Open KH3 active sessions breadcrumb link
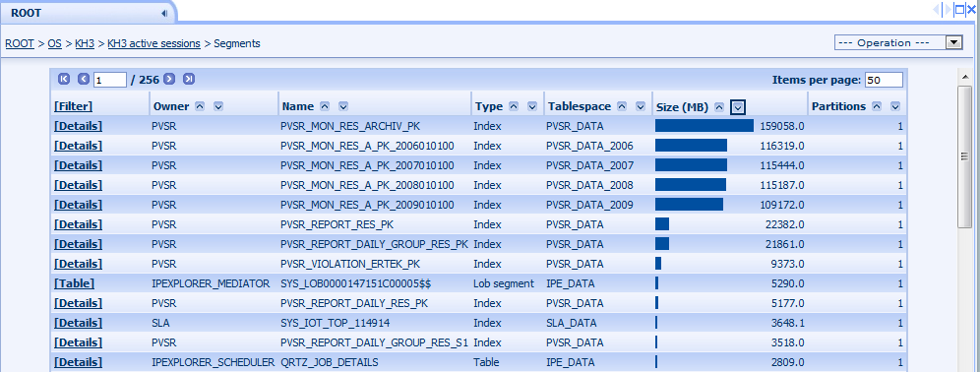 click(x=153, y=43)
